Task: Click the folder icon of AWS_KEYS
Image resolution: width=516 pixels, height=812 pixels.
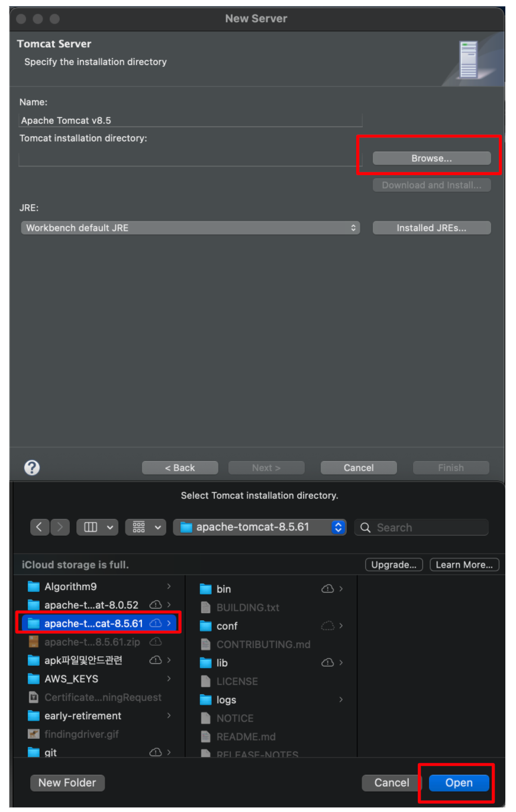Action: point(34,679)
